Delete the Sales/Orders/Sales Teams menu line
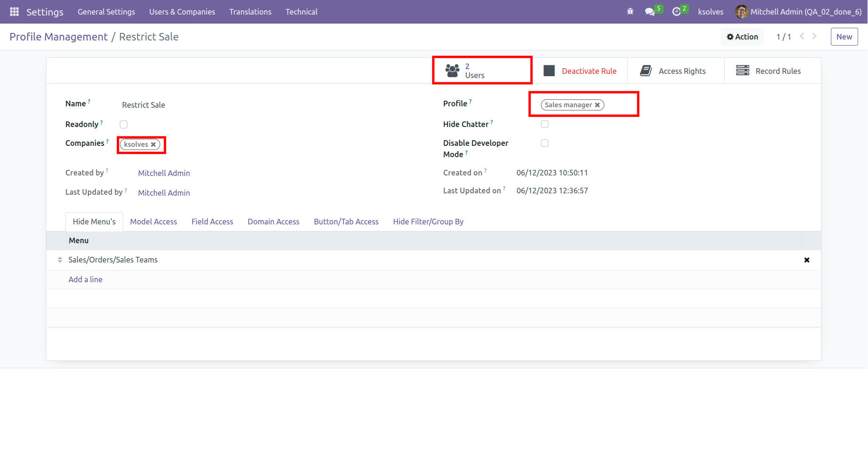 click(x=806, y=260)
